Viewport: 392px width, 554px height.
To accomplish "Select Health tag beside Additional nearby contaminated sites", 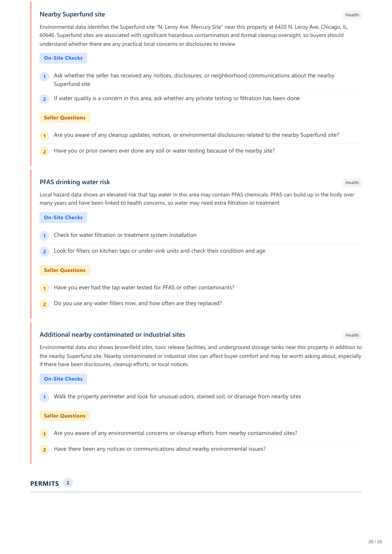I will coord(352,335).
